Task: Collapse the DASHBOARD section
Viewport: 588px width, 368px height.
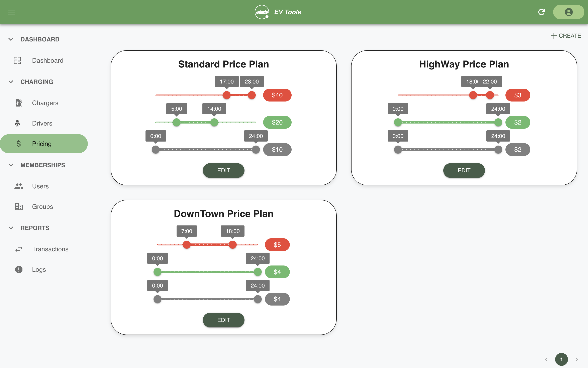Action: (11, 39)
